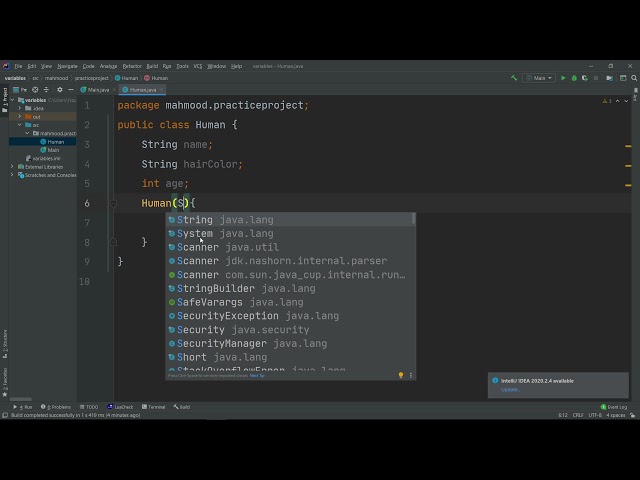640x480 pixels.
Task: Run with coverage icon in toolbar
Action: point(585,78)
